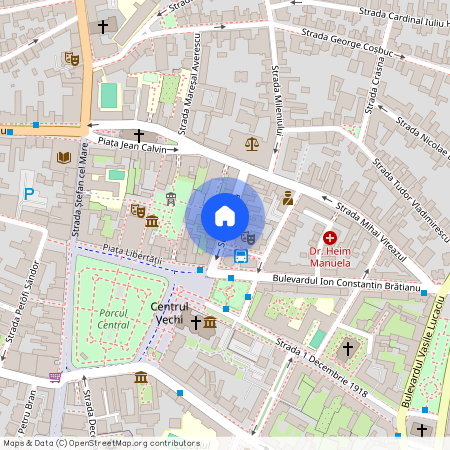
Task: Click the Strada Mihai Viteazul street label
Action: tap(371, 232)
